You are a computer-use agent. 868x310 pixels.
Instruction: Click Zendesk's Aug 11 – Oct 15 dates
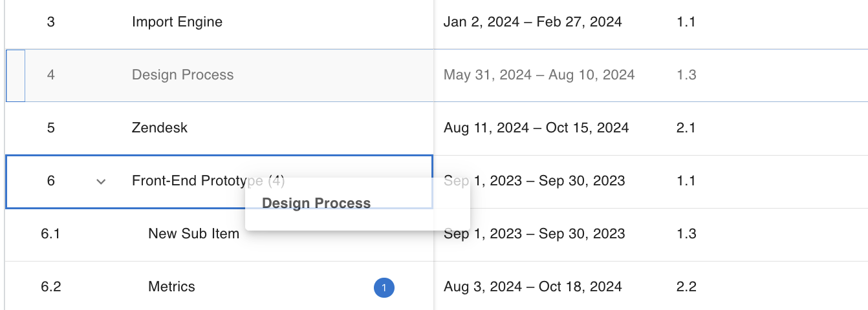coord(536,128)
